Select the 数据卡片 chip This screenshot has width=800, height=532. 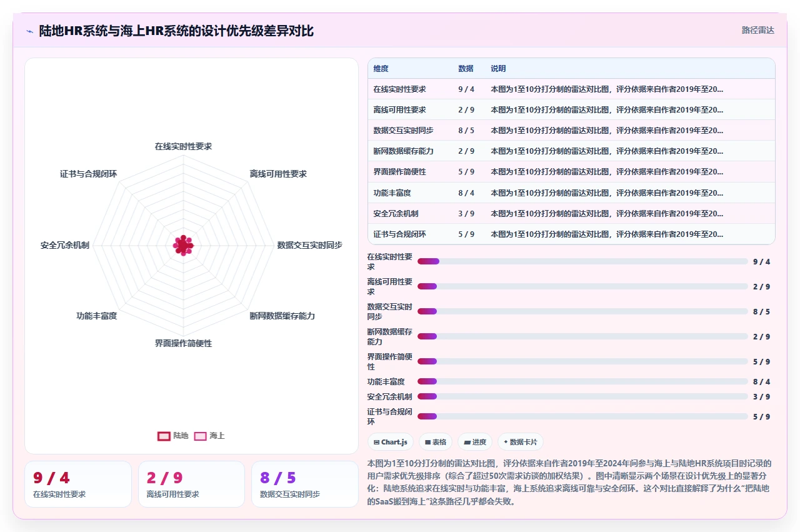click(520, 442)
